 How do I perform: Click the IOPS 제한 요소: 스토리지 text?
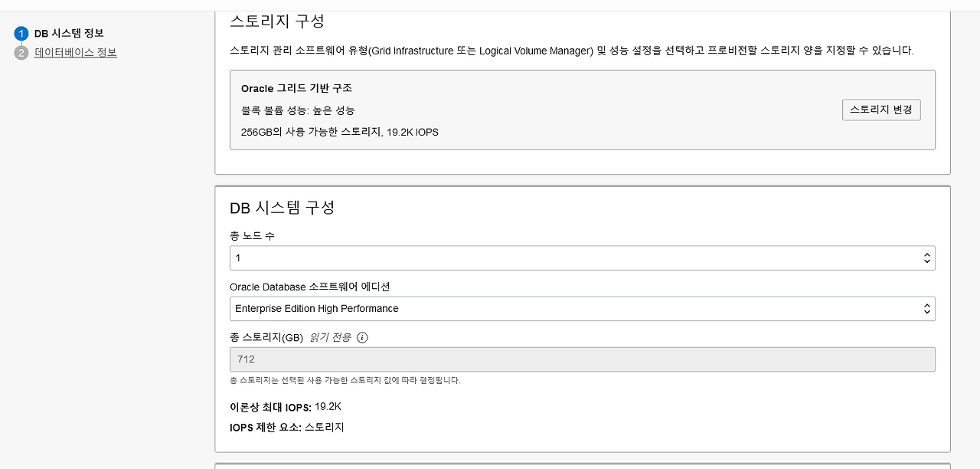point(287,428)
